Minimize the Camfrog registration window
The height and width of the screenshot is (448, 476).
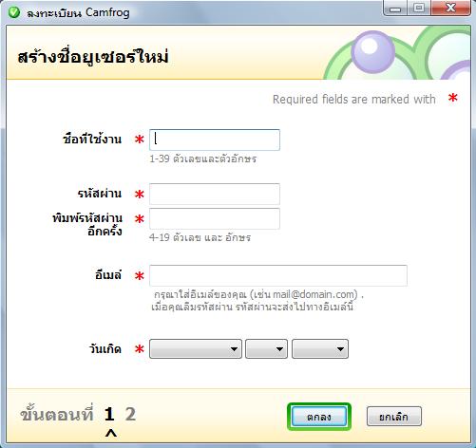pyautogui.click(x=395, y=8)
